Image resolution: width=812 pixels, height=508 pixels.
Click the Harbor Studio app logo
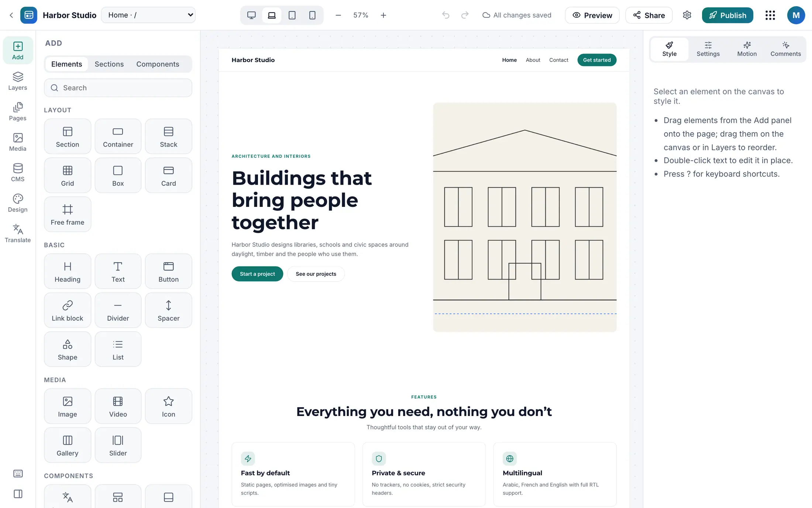click(28, 15)
